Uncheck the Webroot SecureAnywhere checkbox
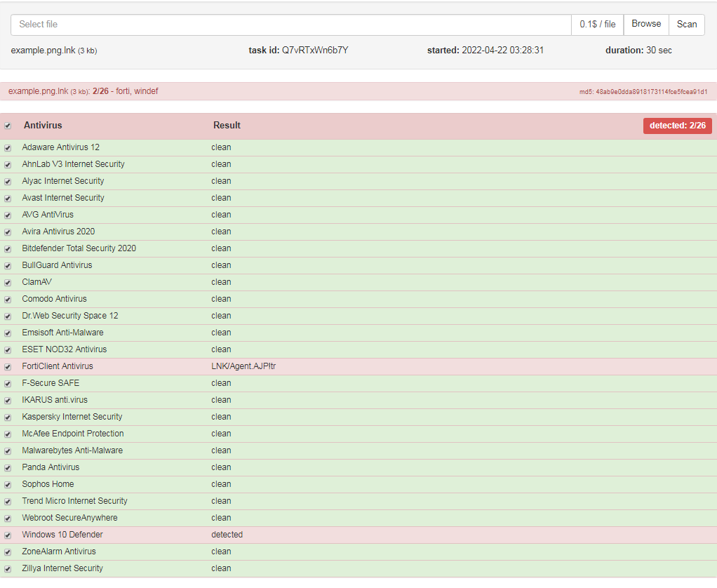Screen dimensions: 717x588 click(8, 519)
